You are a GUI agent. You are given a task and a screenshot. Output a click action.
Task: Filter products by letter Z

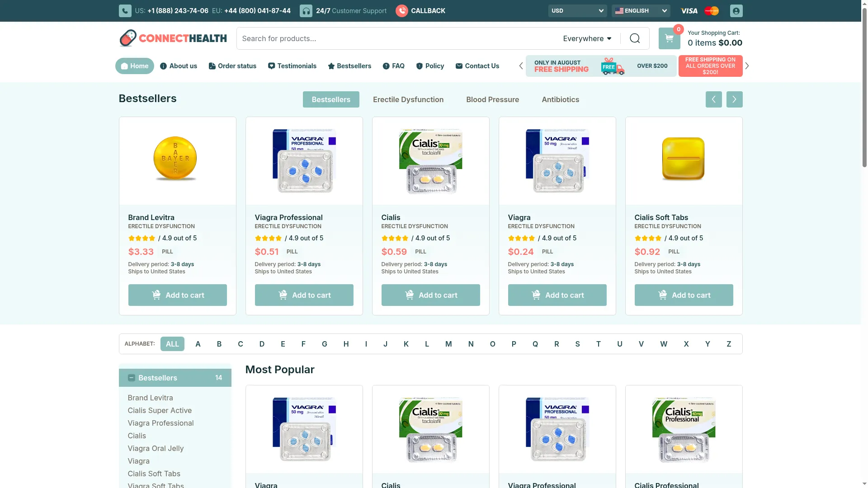tap(729, 344)
